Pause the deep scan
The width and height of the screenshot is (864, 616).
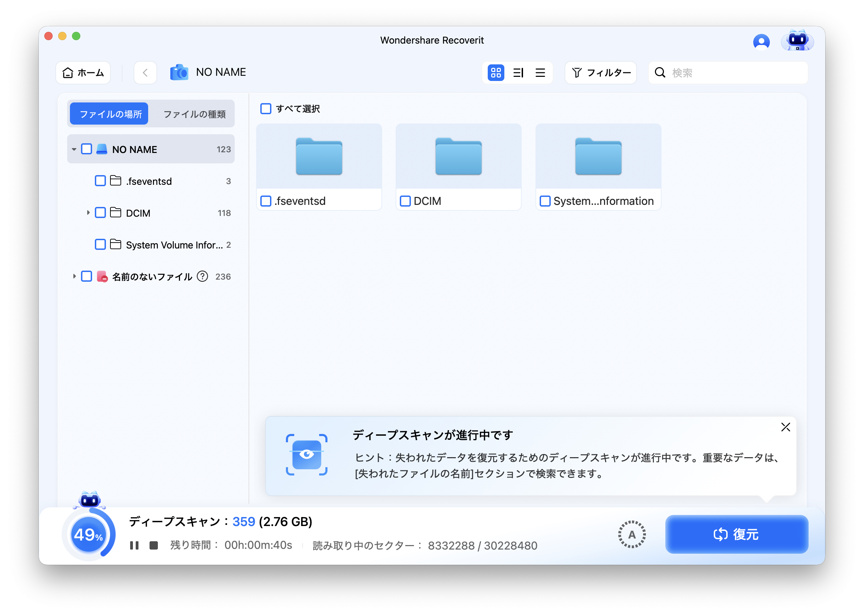point(135,545)
